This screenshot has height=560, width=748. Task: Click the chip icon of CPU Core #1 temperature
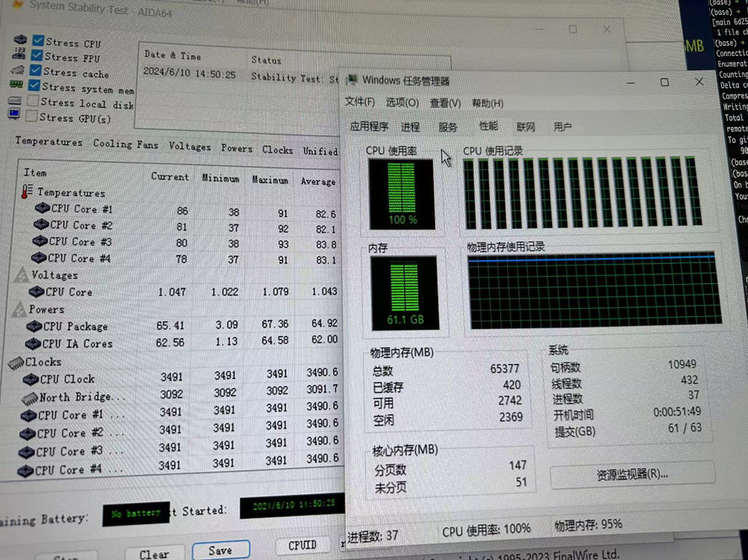click(x=43, y=208)
